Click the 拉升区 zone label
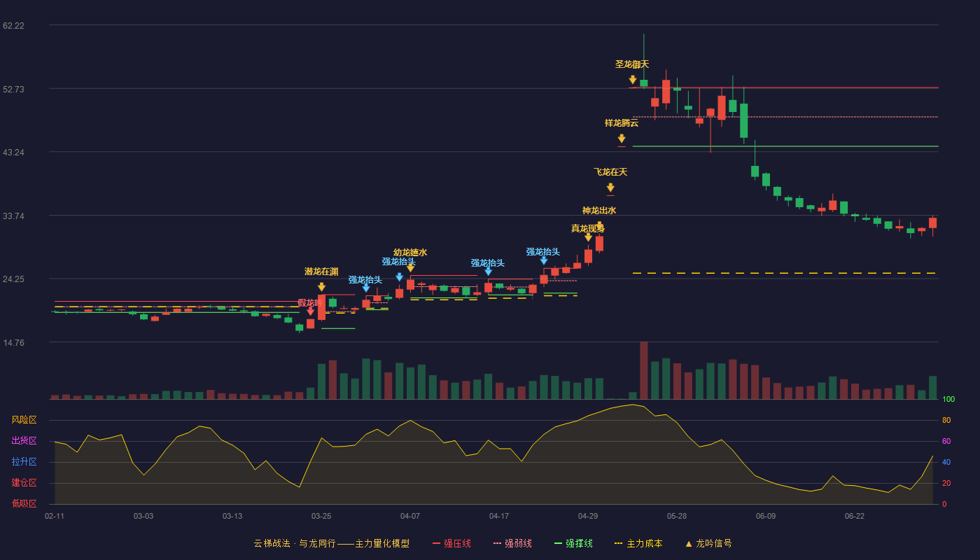980x560 pixels. tap(24, 462)
